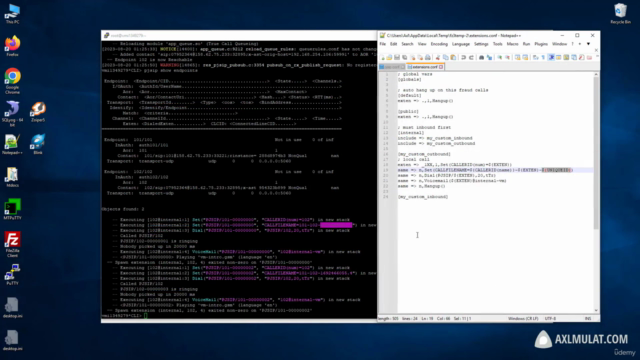Open the ? help menu
Image resolution: width=640 pixels, height=360 pixels.
click(572, 44)
